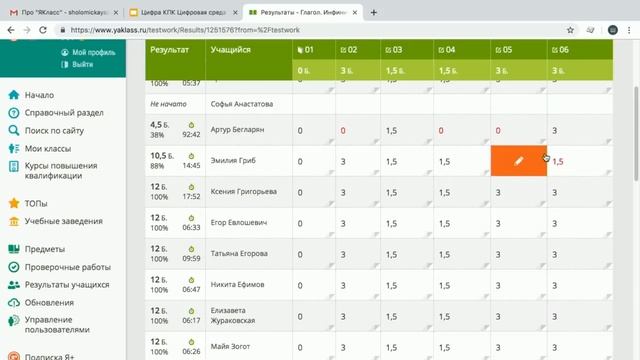The image size is (640, 360).
Task: Click the orange pencil edit cell
Action: (x=519, y=161)
